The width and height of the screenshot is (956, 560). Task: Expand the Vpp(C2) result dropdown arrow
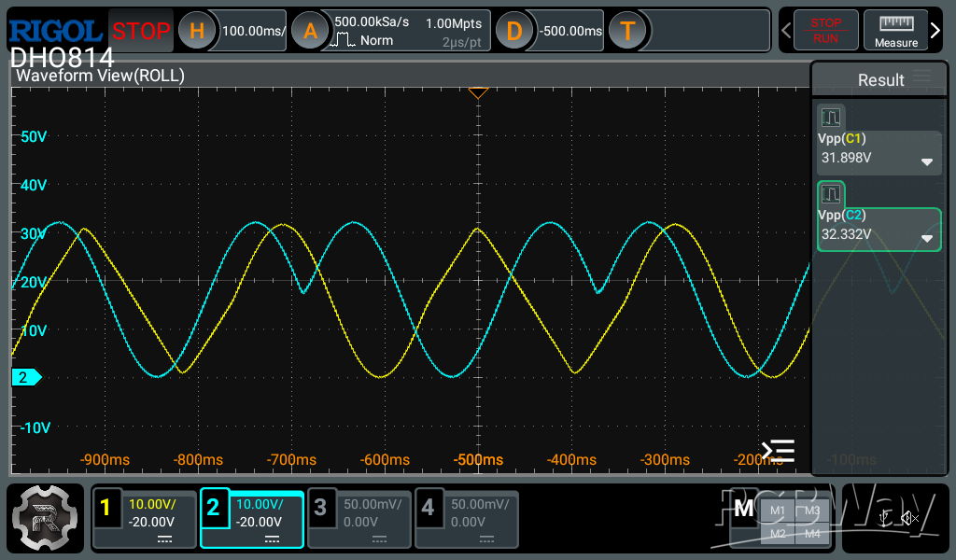pyautogui.click(x=926, y=238)
